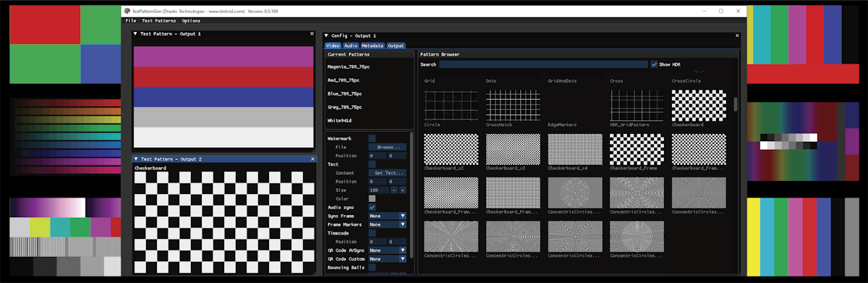
Task: Switch to the Audio tab
Action: [351, 46]
